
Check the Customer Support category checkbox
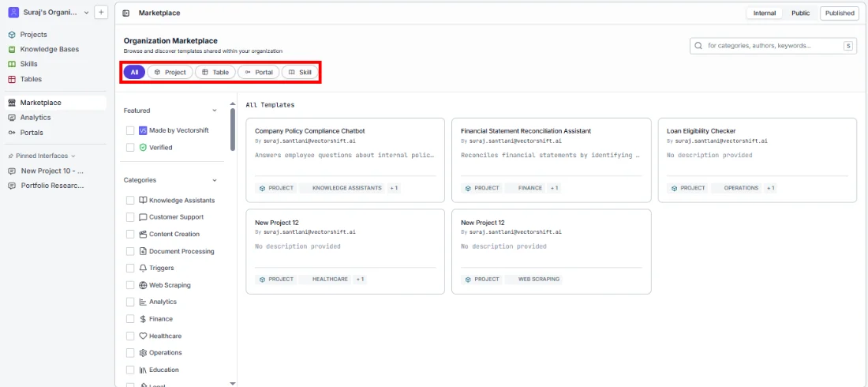point(130,217)
